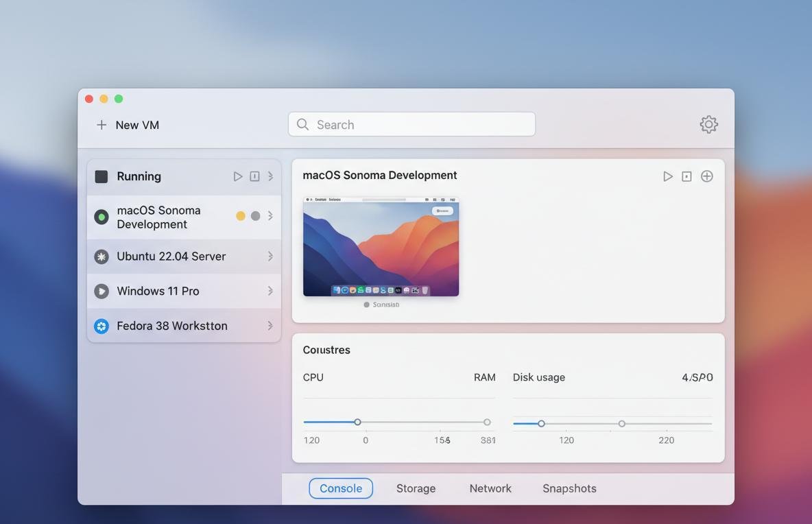Minimize the window with yellow button

[104, 99]
